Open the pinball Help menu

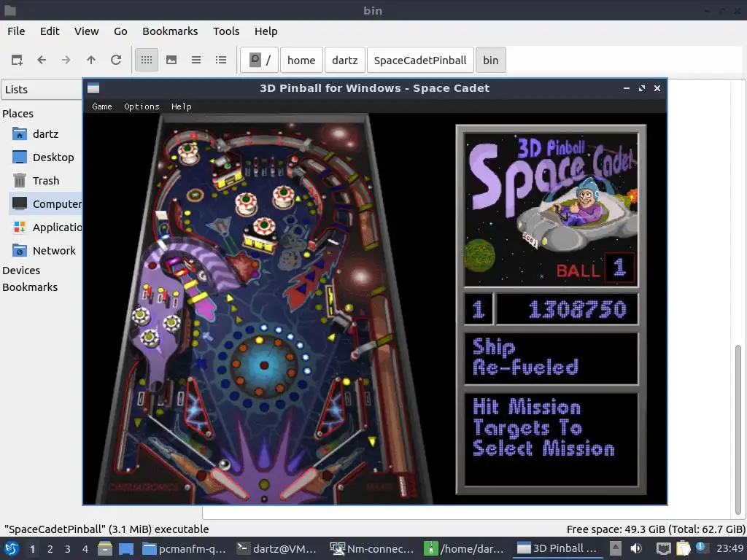(x=182, y=106)
